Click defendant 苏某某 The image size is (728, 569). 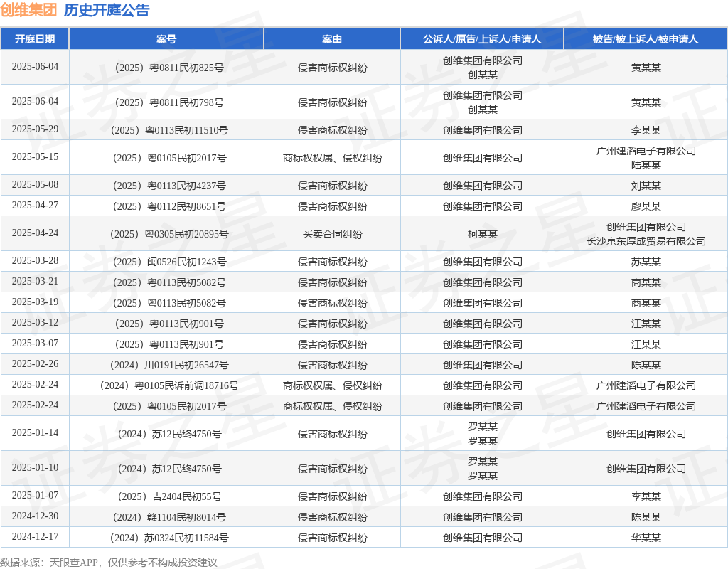(x=646, y=262)
